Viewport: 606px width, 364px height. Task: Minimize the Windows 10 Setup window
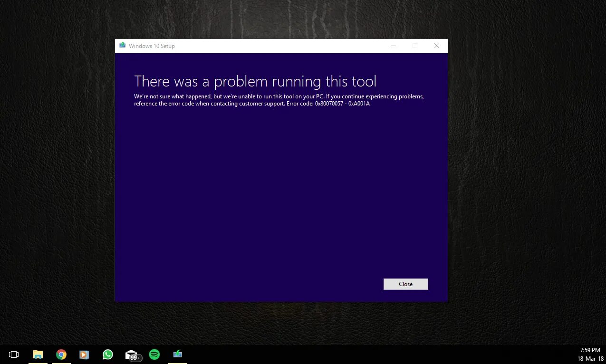pyautogui.click(x=394, y=46)
